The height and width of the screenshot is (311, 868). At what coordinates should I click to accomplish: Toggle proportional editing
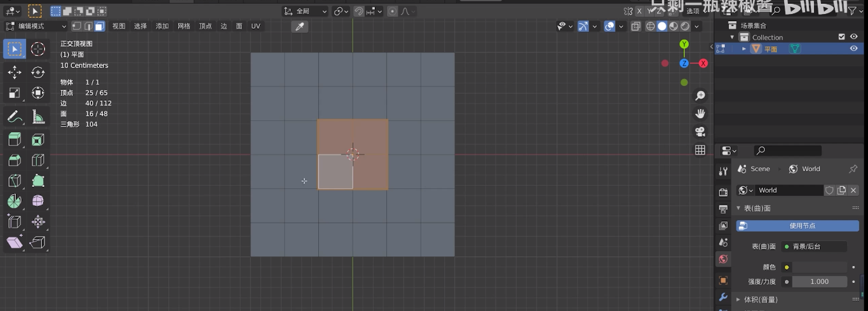point(392,11)
